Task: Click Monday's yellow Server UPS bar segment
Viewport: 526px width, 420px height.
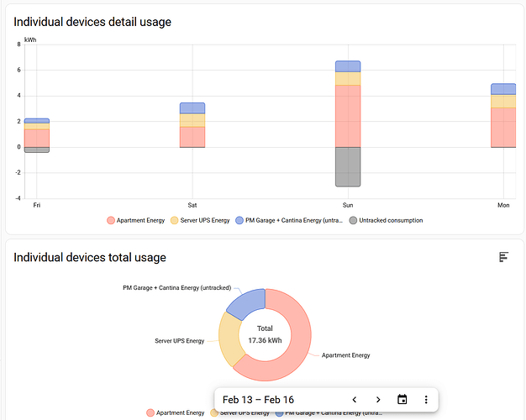Action: coord(503,102)
